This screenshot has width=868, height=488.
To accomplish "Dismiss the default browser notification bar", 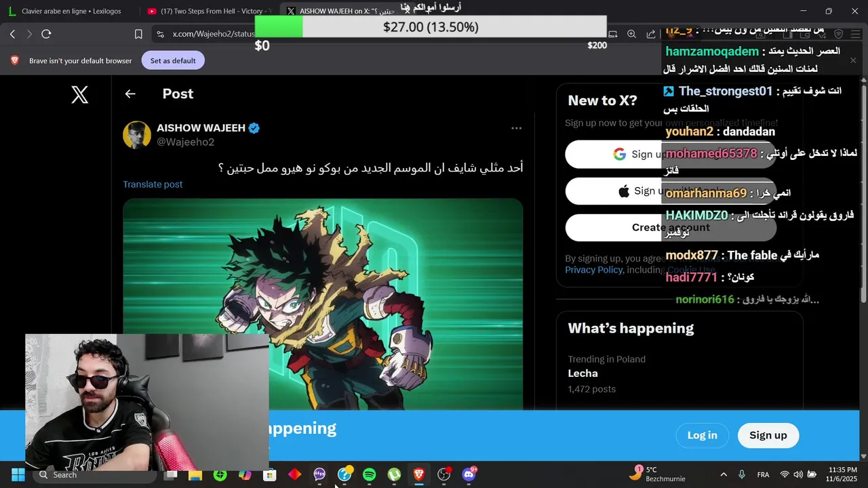I will pyautogui.click(x=853, y=60).
